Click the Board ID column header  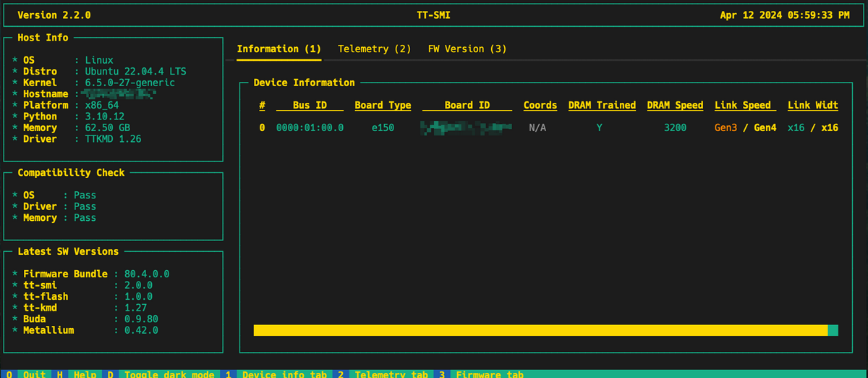[467, 105]
